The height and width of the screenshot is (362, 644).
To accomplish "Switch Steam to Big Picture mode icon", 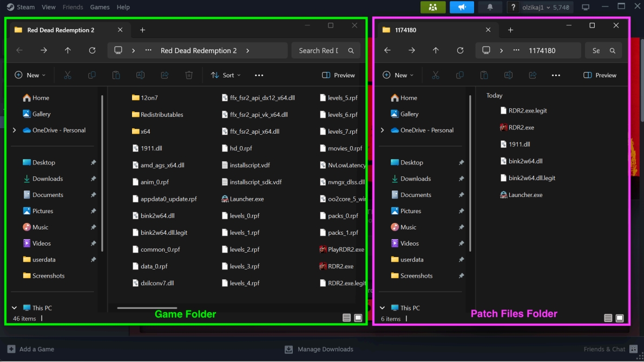I will pos(586,7).
